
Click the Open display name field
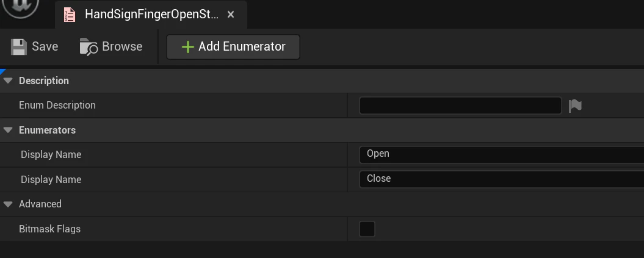502,154
